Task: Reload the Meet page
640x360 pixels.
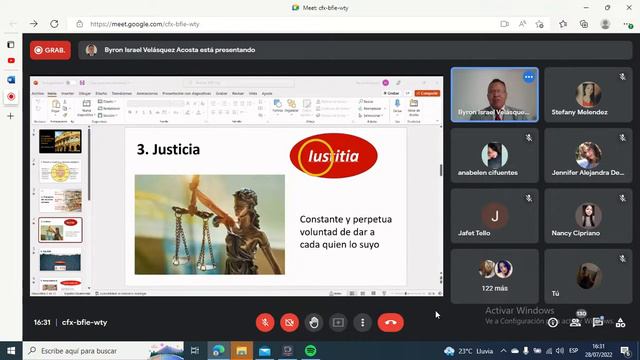Action: click(54, 24)
